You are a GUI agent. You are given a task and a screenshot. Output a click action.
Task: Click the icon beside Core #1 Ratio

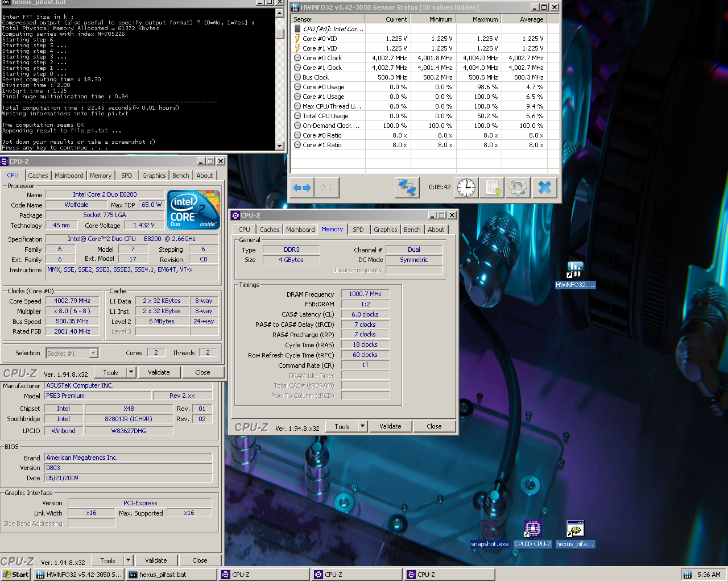[x=297, y=145]
